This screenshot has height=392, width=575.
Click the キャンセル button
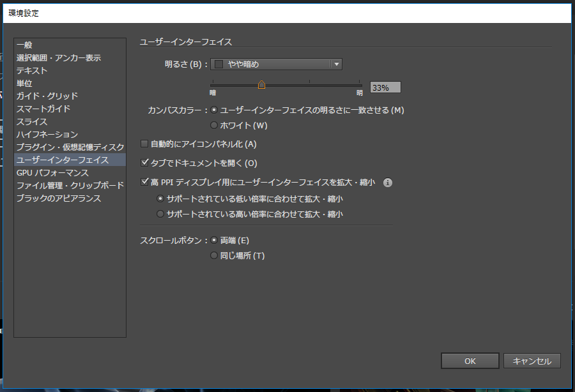coord(532,361)
